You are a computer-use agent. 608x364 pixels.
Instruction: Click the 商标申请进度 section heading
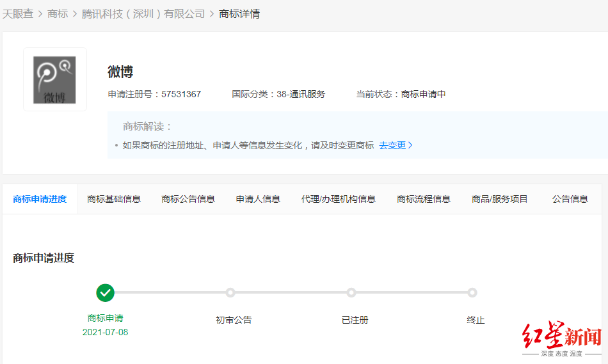coord(44,258)
